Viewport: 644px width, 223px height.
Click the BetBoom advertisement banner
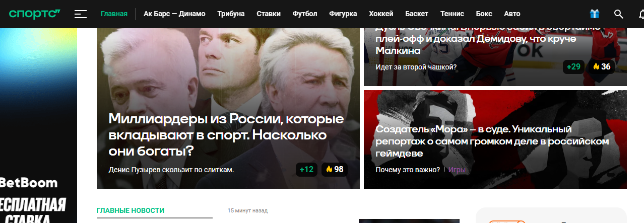coord(38,126)
